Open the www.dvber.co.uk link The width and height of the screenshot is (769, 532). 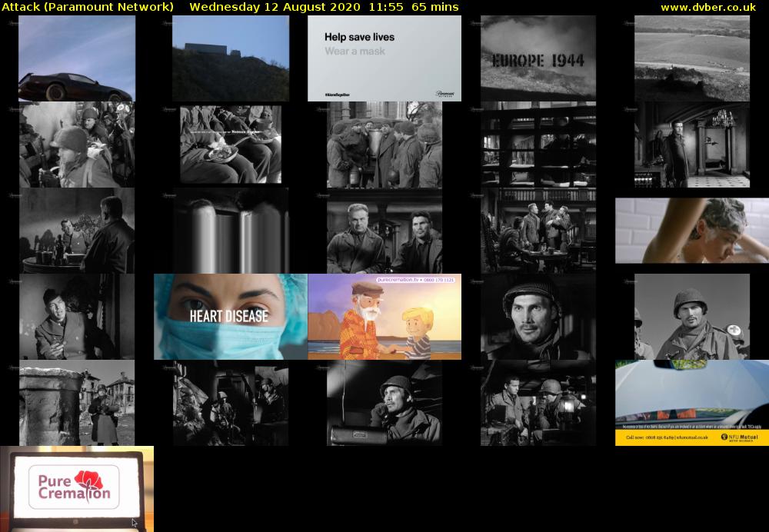coord(708,7)
